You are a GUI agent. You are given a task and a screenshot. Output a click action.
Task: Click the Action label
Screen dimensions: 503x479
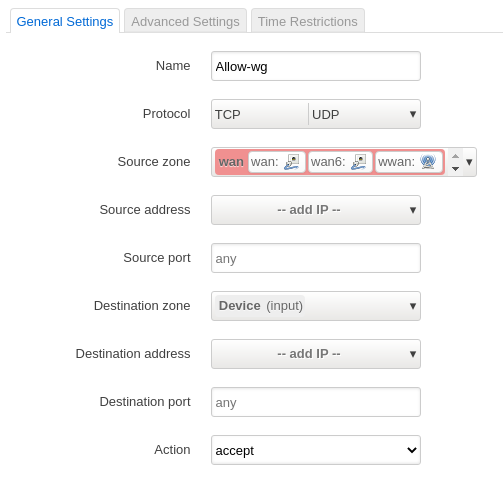coord(172,450)
